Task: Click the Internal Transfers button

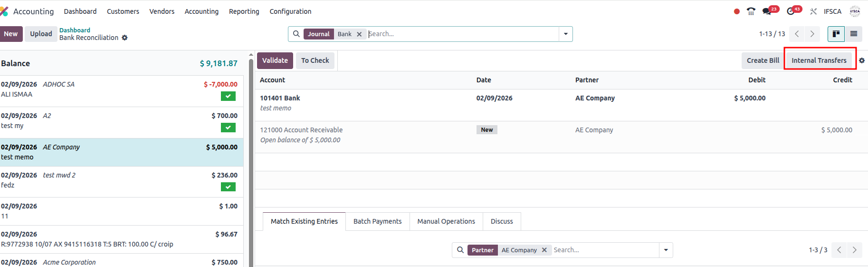Action: coord(819,60)
